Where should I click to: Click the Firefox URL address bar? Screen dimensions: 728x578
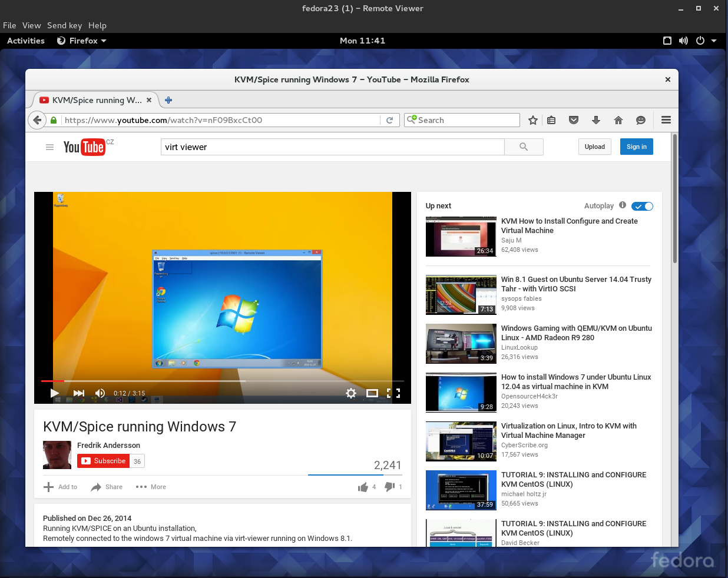[x=221, y=120]
